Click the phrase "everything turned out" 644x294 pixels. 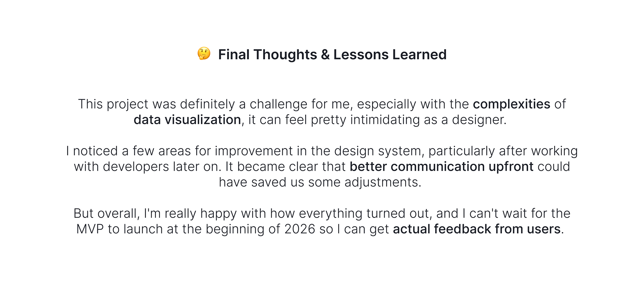click(363, 214)
